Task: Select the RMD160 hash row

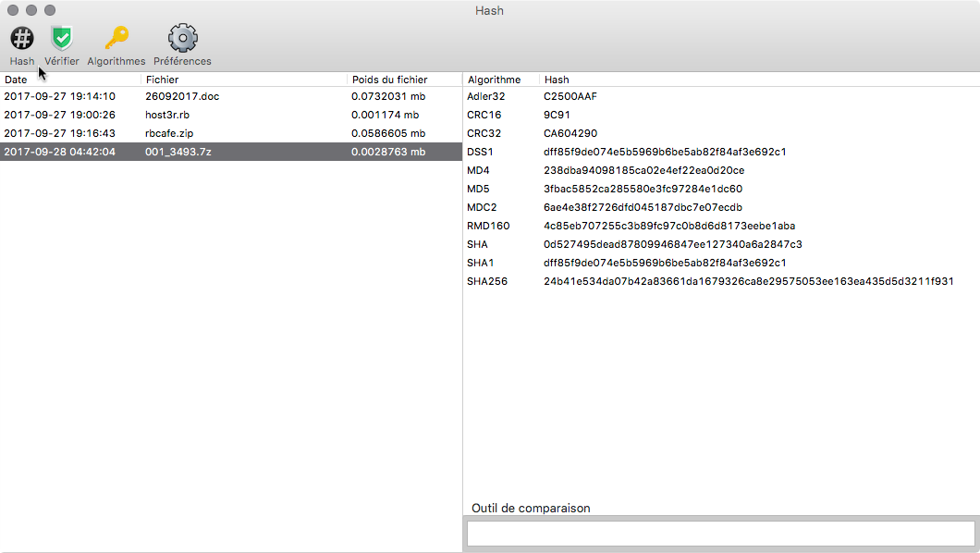Action: click(x=721, y=226)
